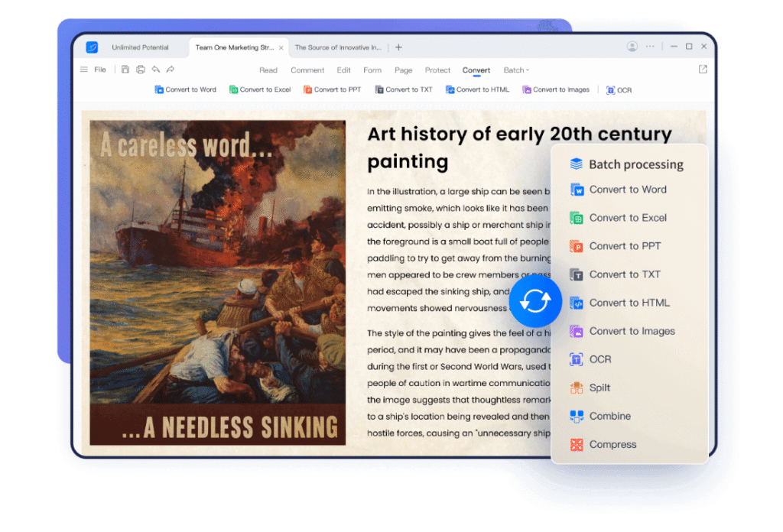Select Convert to Word in Batch panel

pos(618,190)
